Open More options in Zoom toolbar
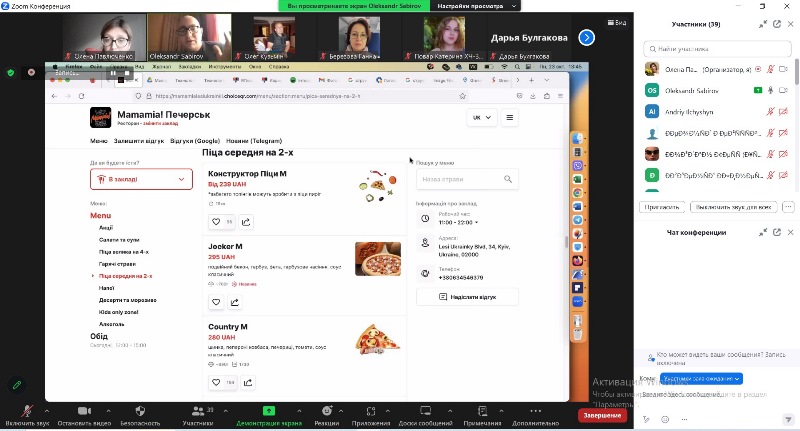 pyautogui.click(x=535, y=411)
